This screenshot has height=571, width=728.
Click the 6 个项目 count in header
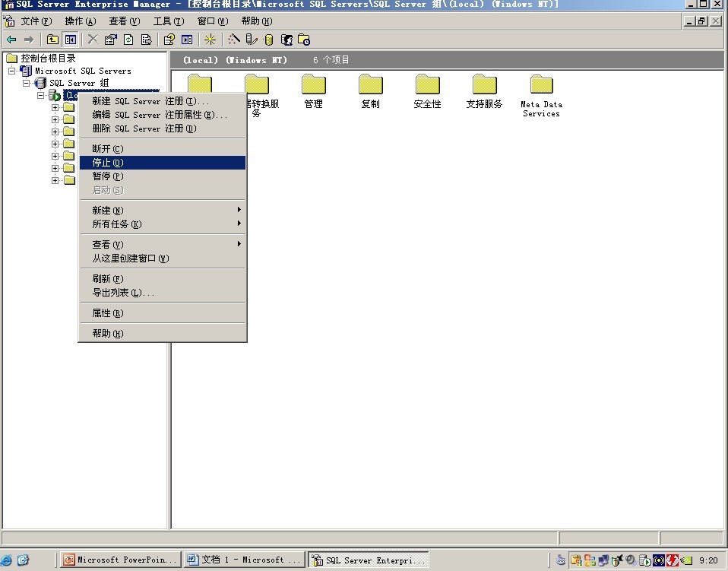pos(331,60)
